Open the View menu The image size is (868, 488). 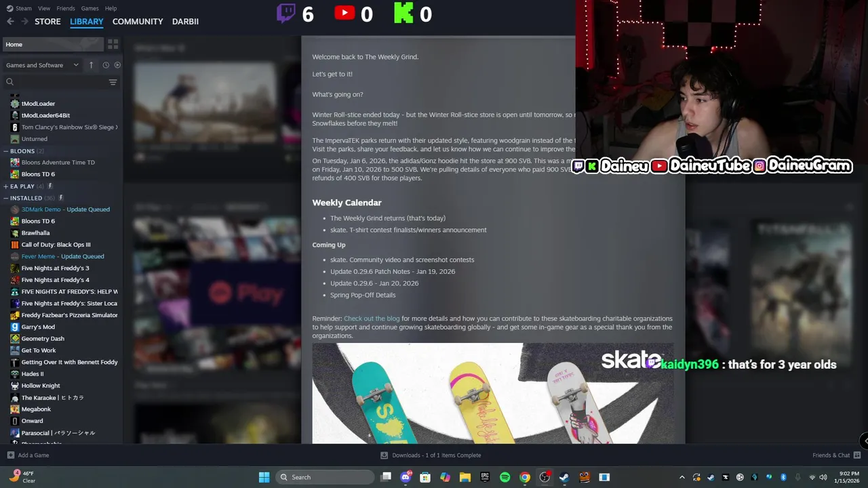pyautogui.click(x=44, y=8)
